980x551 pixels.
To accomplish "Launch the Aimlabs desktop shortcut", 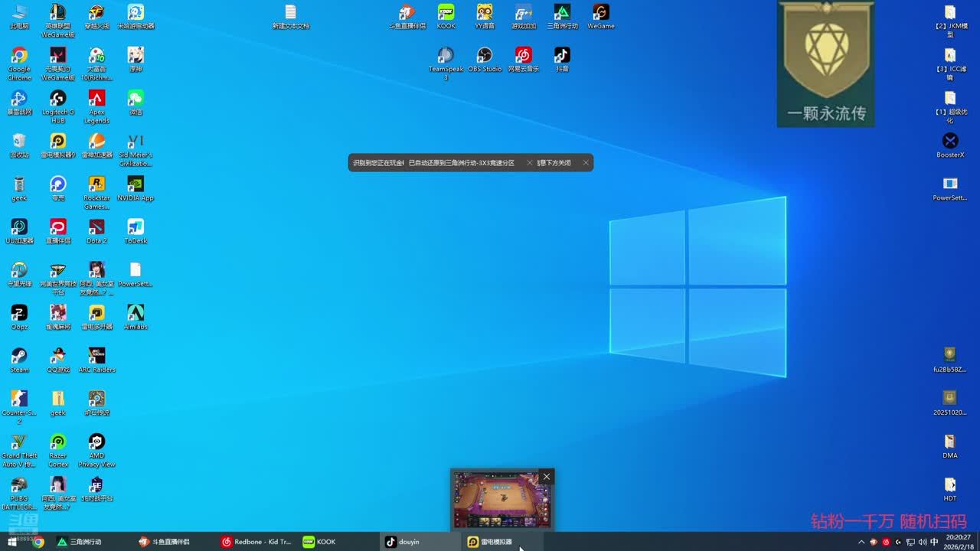I will 136,314.
